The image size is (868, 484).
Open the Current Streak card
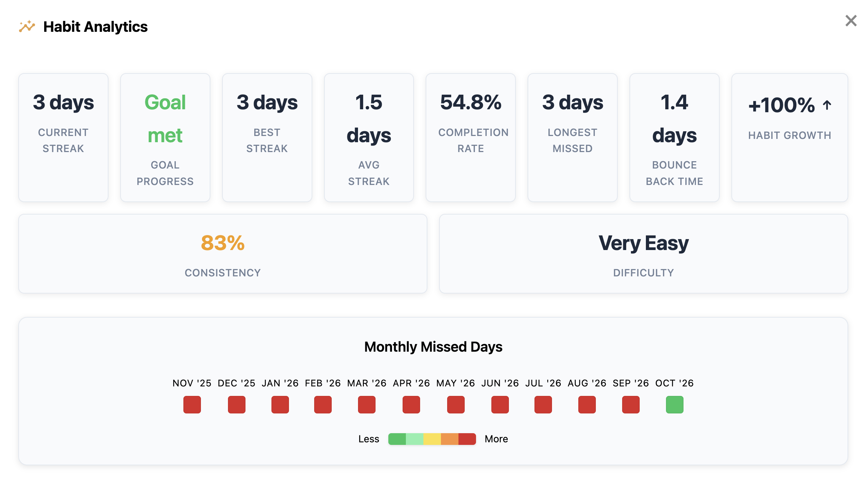(64, 137)
